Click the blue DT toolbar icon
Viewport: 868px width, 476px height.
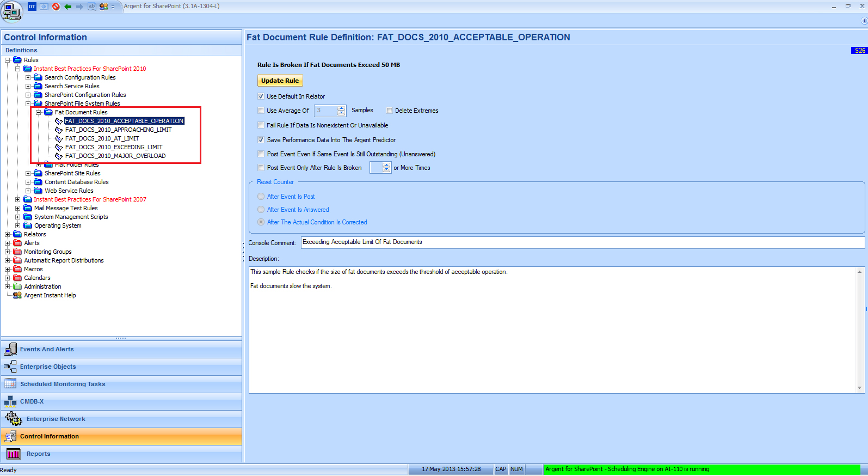(32, 7)
